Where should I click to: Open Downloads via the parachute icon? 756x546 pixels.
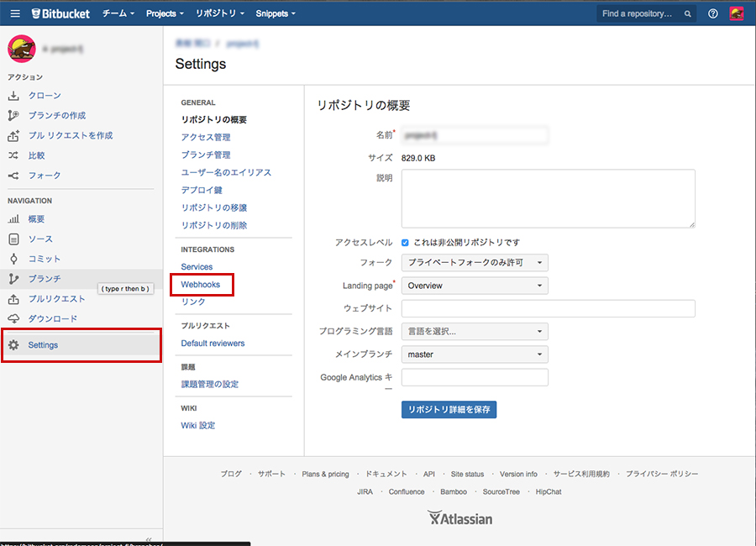tap(13, 318)
